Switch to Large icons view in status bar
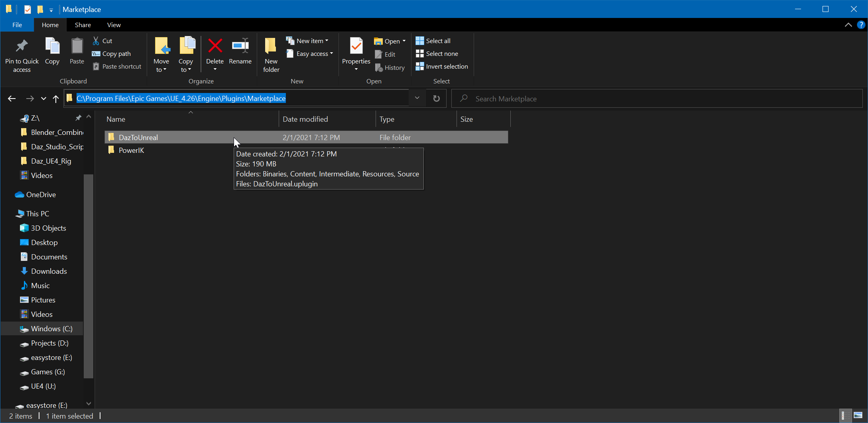Image resolution: width=868 pixels, height=423 pixels. [858, 416]
